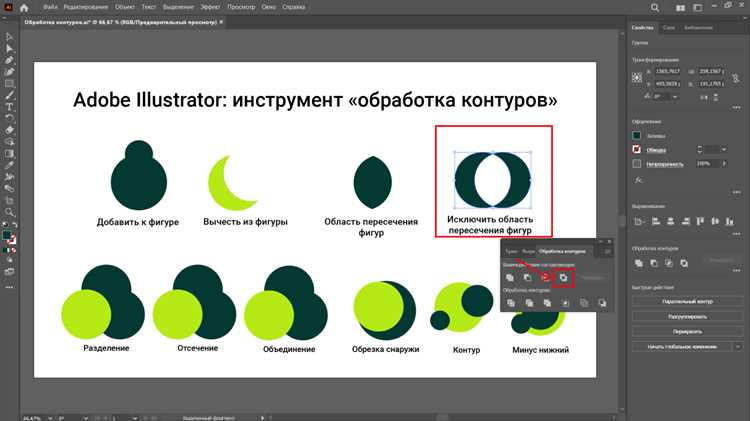Swap fill and stroke in toolbar

14,225
